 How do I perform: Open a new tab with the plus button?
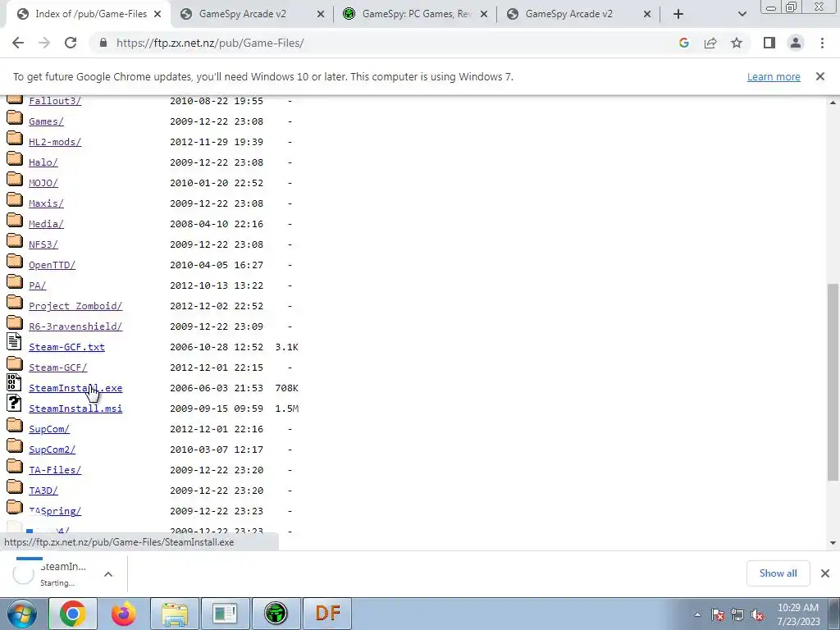[678, 14]
